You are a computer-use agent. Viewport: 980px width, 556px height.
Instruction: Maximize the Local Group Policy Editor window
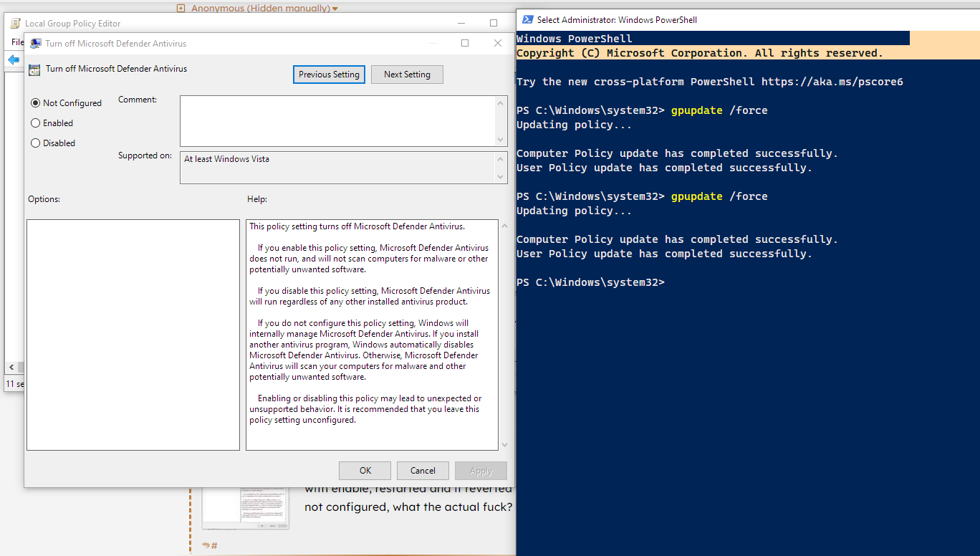tap(494, 23)
